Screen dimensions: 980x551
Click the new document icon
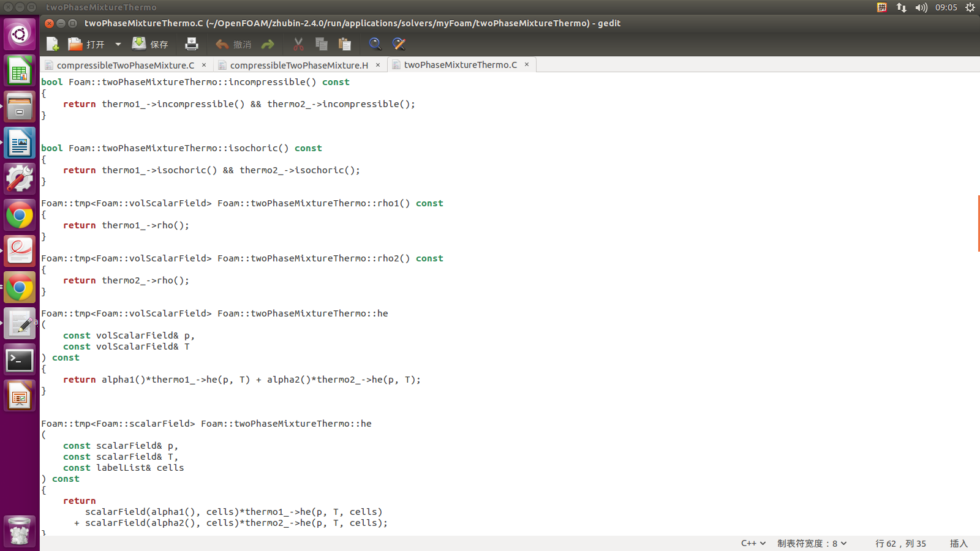click(x=53, y=44)
